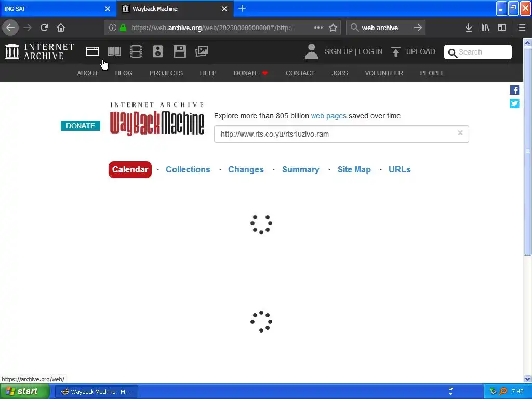Open the VOLUNTEER page
Viewport: 532px width, 399px height.
384,73
